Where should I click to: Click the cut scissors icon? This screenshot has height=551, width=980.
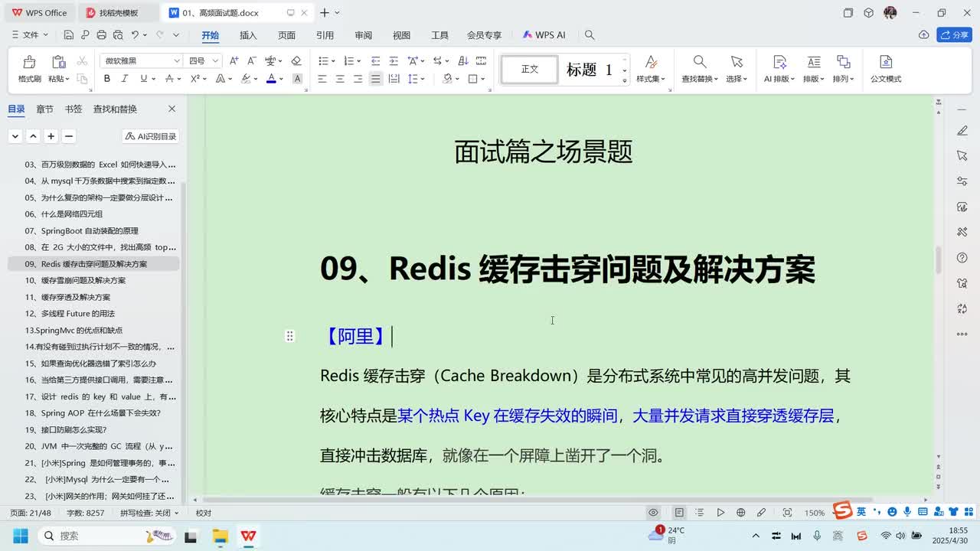click(81, 60)
